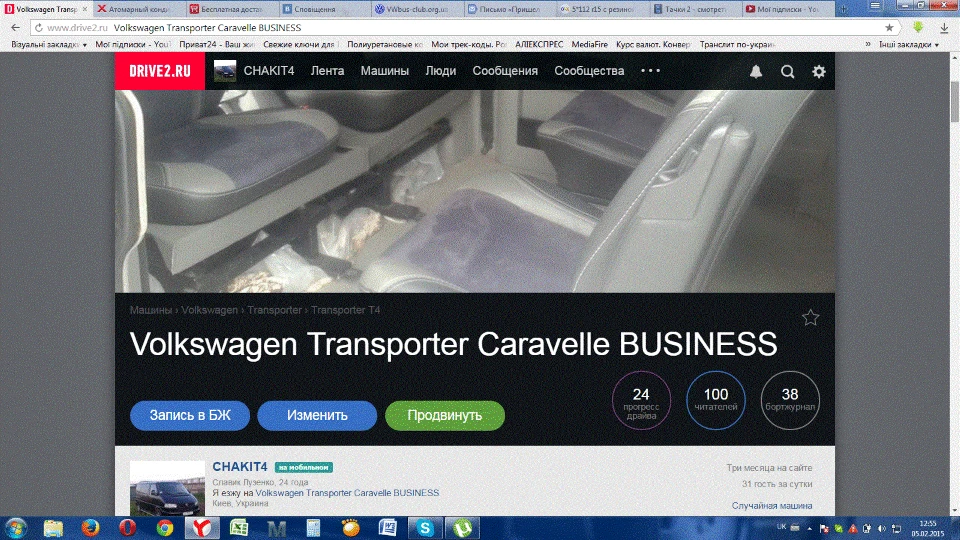Bookmark page with address bar star
The width and height of the screenshot is (960, 540).
pyautogui.click(x=889, y=28)
